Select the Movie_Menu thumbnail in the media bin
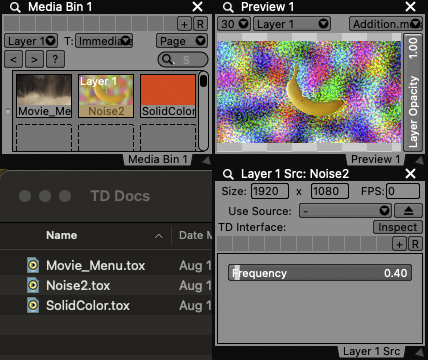Screen dimensions: 428x360 pyautogui.click(x=44, y=96)
